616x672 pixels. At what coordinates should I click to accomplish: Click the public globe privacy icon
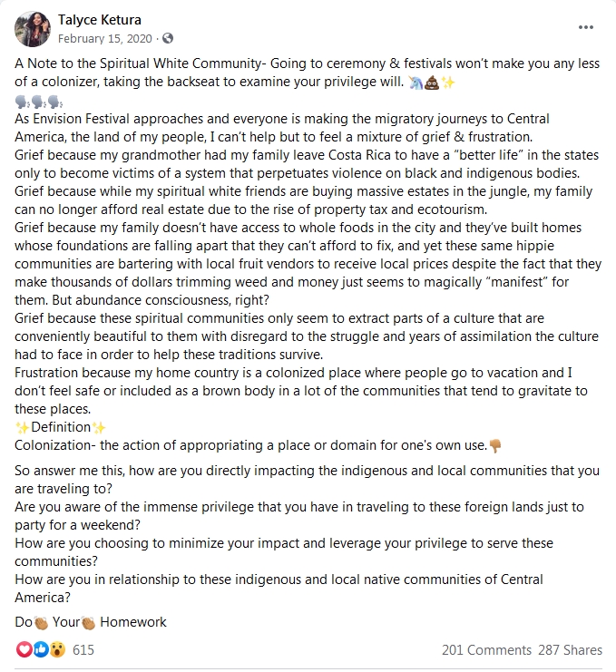click(x=168, y=38)
